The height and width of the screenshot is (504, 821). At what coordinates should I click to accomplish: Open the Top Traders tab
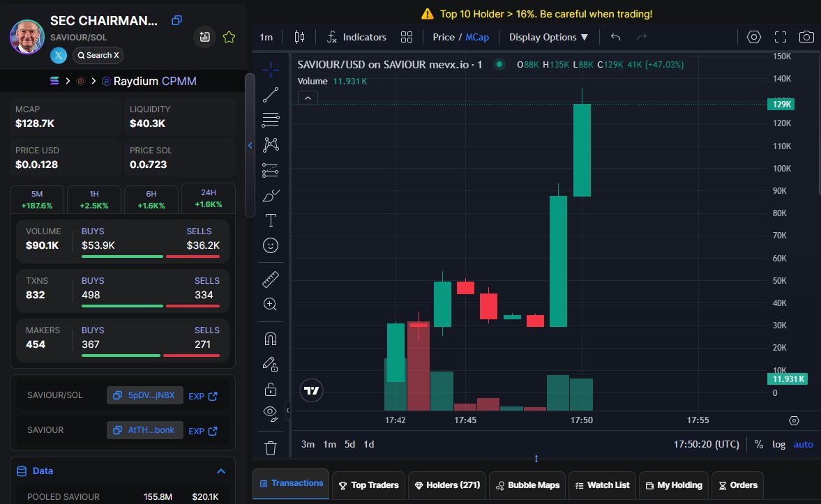tap(368, 485)
